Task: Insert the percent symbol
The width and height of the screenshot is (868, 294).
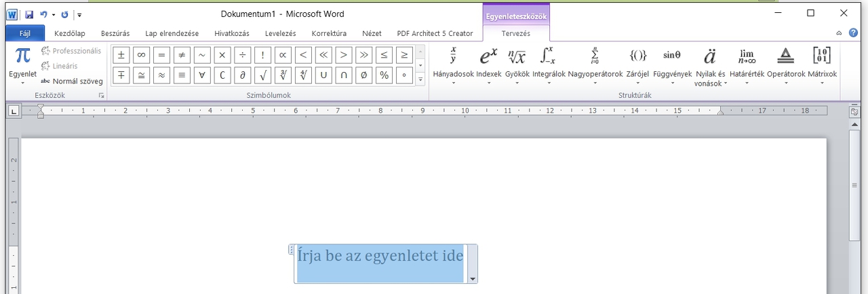Action: [x=385, y=75]
